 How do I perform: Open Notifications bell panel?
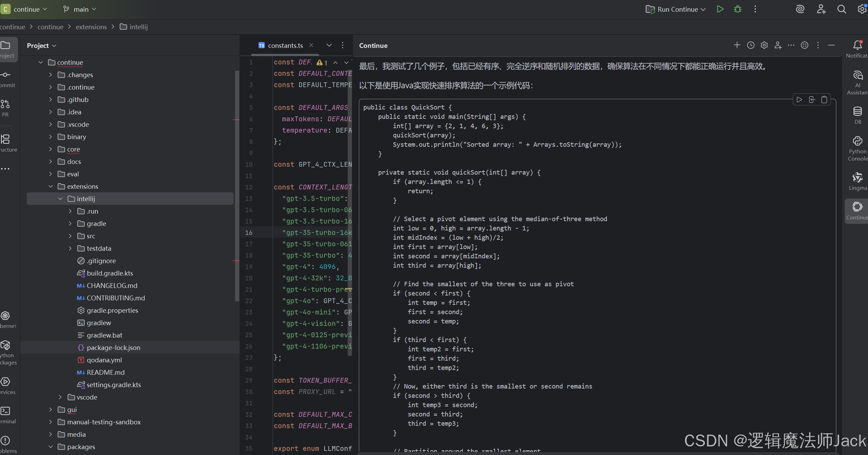[857, 49]
